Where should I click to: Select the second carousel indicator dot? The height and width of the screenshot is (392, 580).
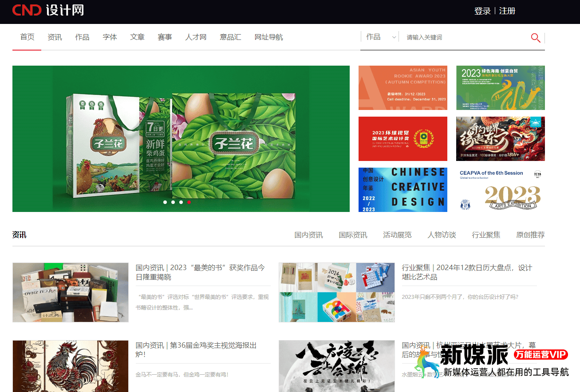pos(173,202)
